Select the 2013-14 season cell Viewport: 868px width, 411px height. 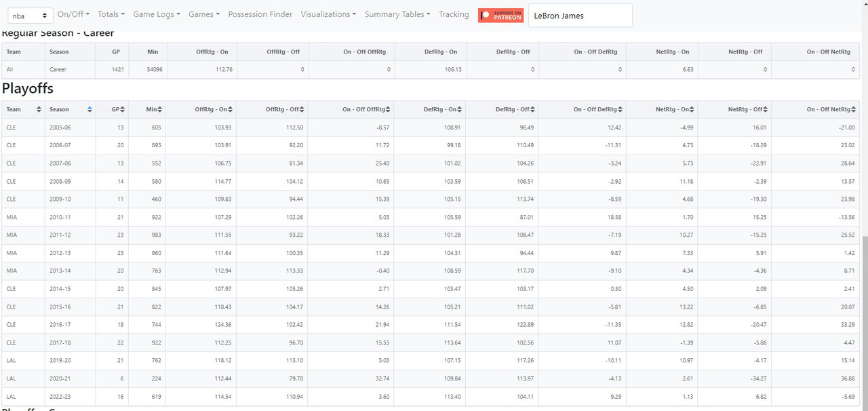click(69, 271)
